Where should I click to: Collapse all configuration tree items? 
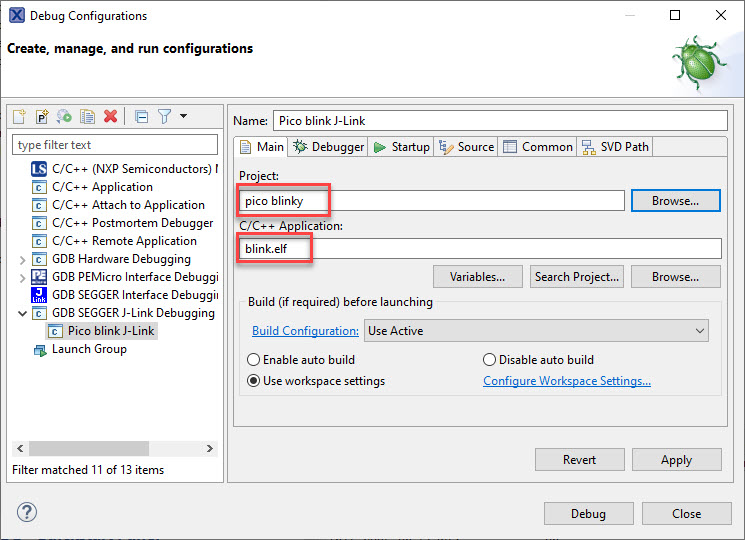pyautogui.click(x=141, y=117)
